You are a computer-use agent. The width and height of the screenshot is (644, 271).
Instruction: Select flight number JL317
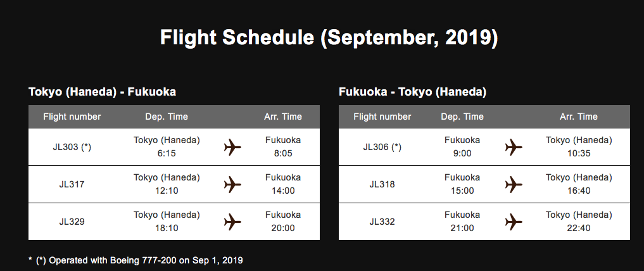pyautogui.click(x=72, y=185)
